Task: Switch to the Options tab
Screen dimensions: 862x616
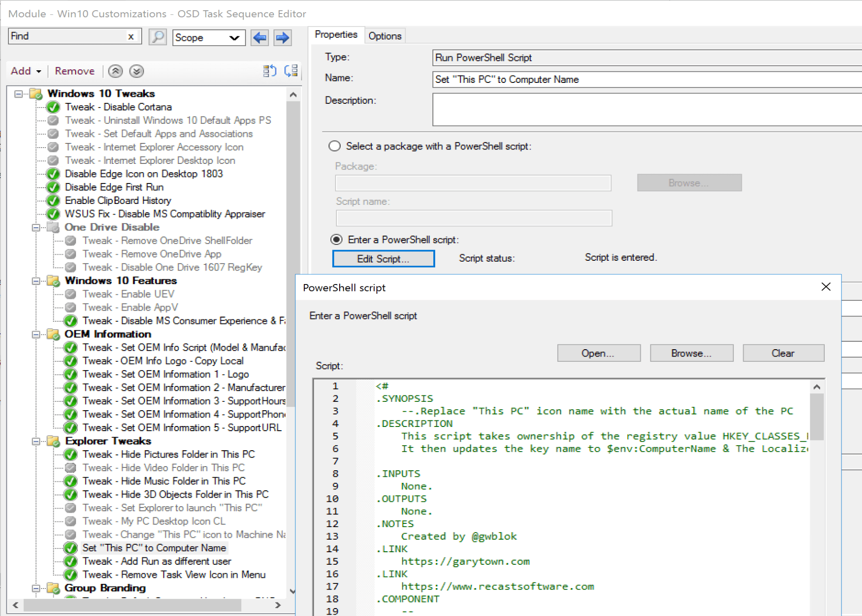Action: click(384, 36)
